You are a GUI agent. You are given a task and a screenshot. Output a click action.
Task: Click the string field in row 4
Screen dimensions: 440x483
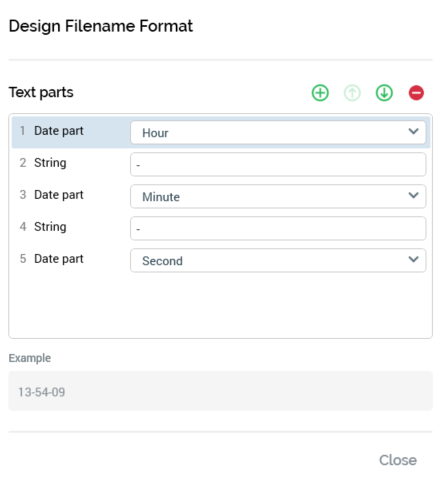click(278, 229)
